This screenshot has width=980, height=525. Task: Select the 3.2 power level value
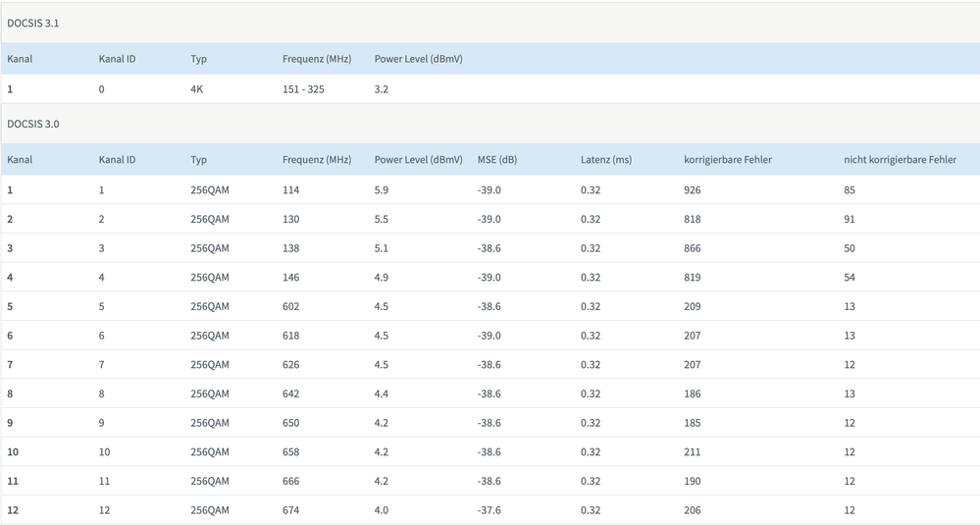(x=382, y=89)
